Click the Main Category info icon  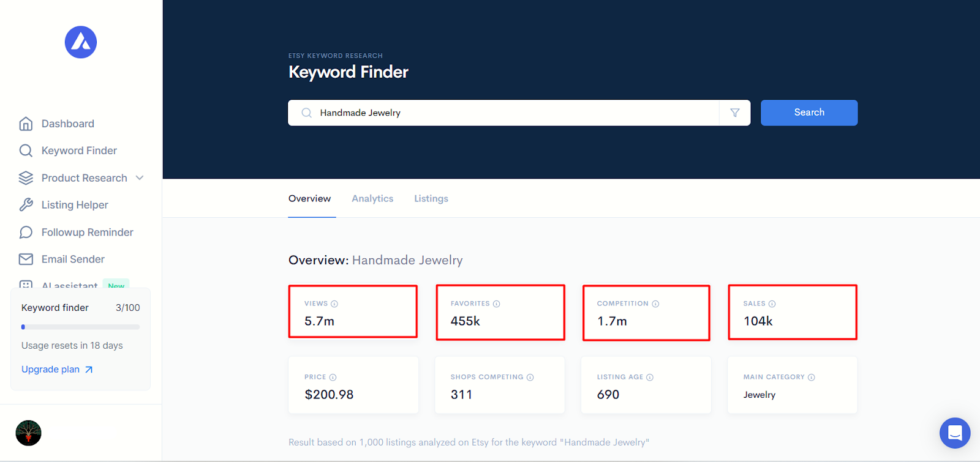coord(812,378)
